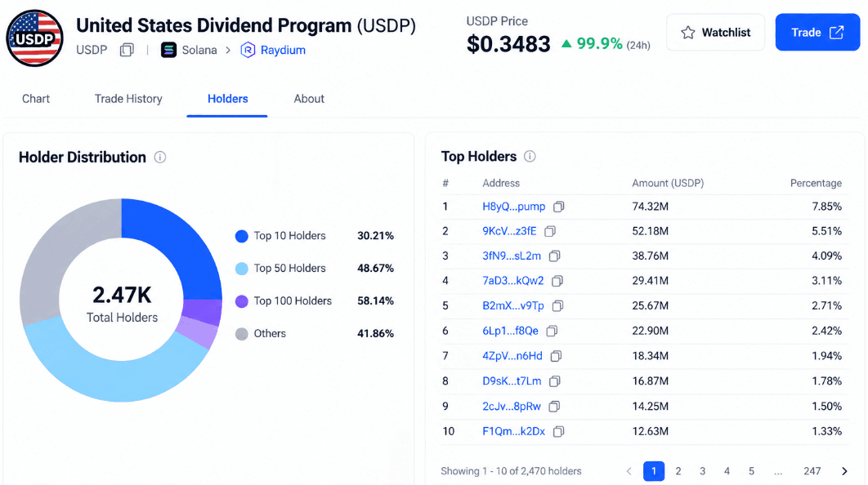
Task: Copy address H8yQ...pump
Action: click(558, 207)
